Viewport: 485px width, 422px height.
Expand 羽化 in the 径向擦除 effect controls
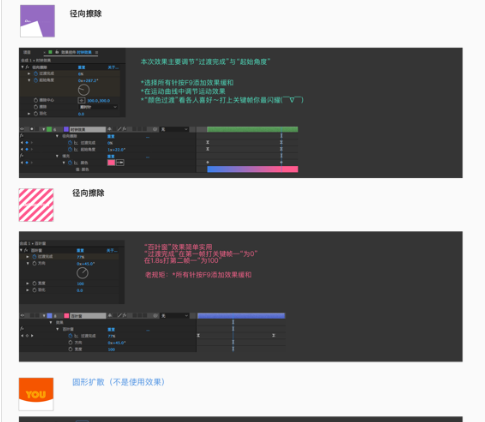pos(29,114)
